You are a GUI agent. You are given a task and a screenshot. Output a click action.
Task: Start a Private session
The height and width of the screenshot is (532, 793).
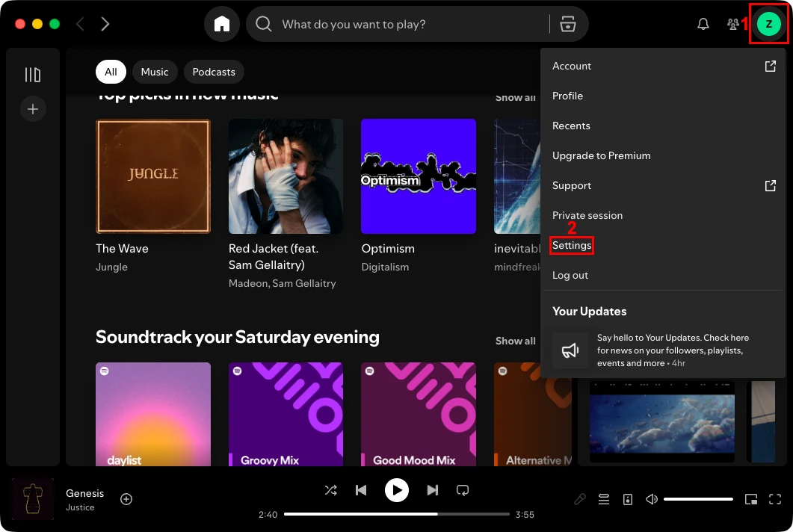click(x=664, y=215)
